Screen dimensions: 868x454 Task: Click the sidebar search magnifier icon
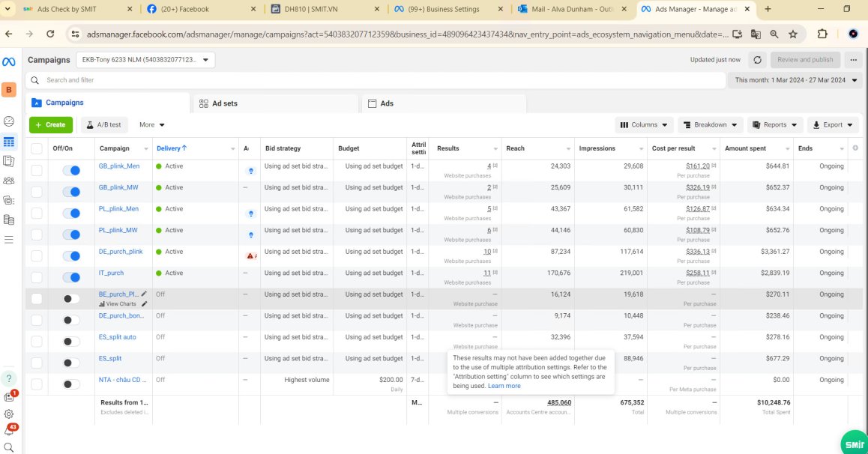(x=9, y=447)
